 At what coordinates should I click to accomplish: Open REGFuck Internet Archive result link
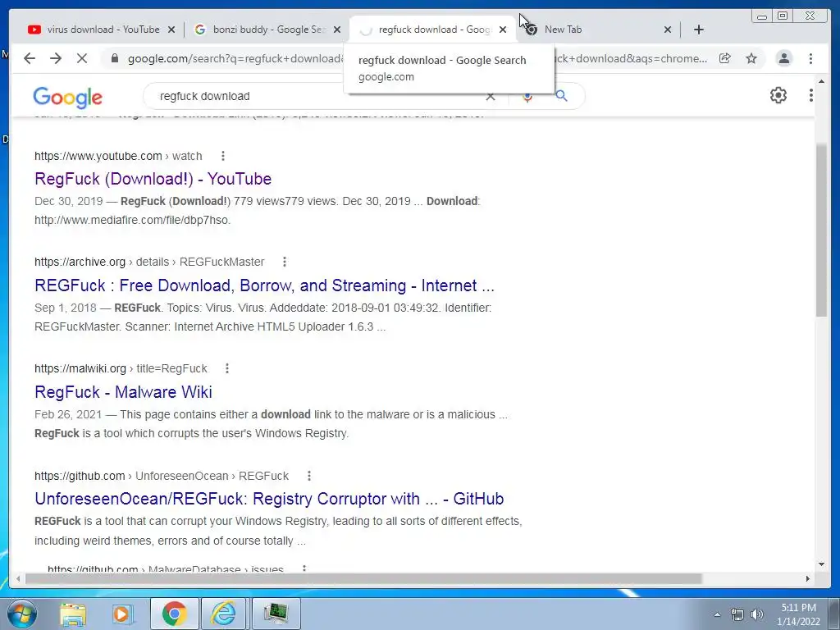[x=264, y=285]
